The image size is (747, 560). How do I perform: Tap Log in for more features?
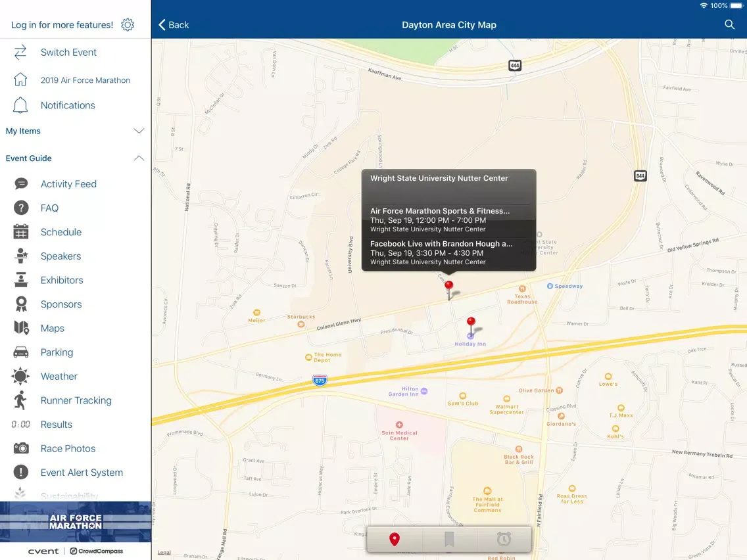[x=62, y=25]
